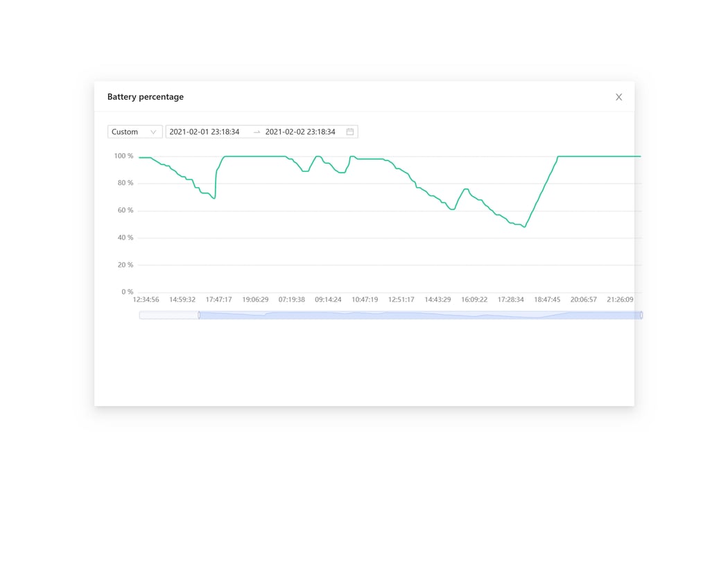
Task: Click the 40 % y-axis label
Action: (125, 238)
